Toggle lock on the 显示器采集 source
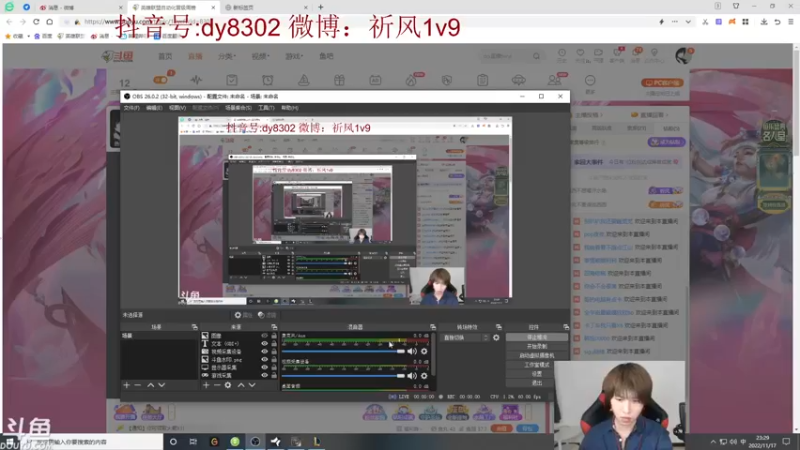Image resolution: width=800 pixels, height=450 pixels. (274, 367)
